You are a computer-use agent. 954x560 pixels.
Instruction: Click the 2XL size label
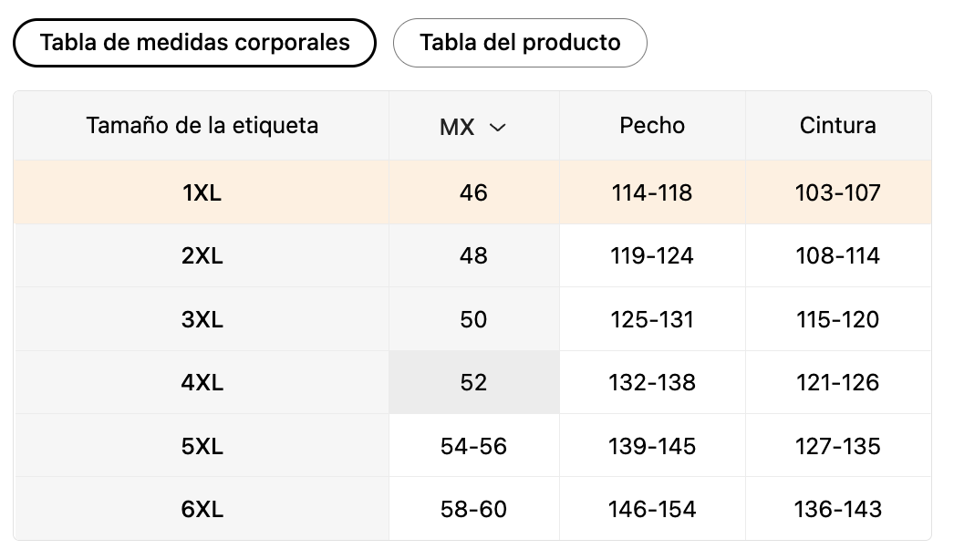click(202, 256)
